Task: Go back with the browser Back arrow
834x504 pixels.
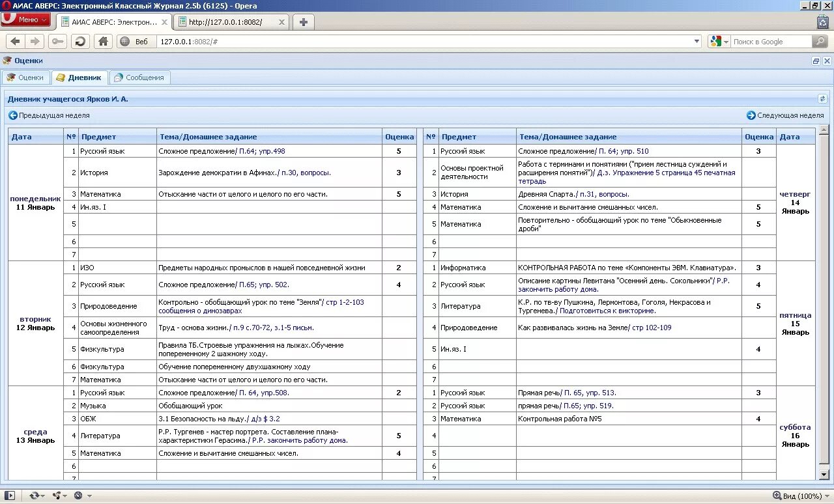Action: click(15, 42)
